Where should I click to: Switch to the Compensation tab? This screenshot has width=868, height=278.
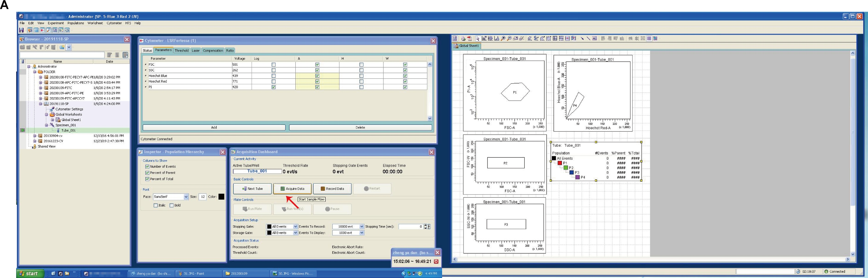[x=213, y=51]
